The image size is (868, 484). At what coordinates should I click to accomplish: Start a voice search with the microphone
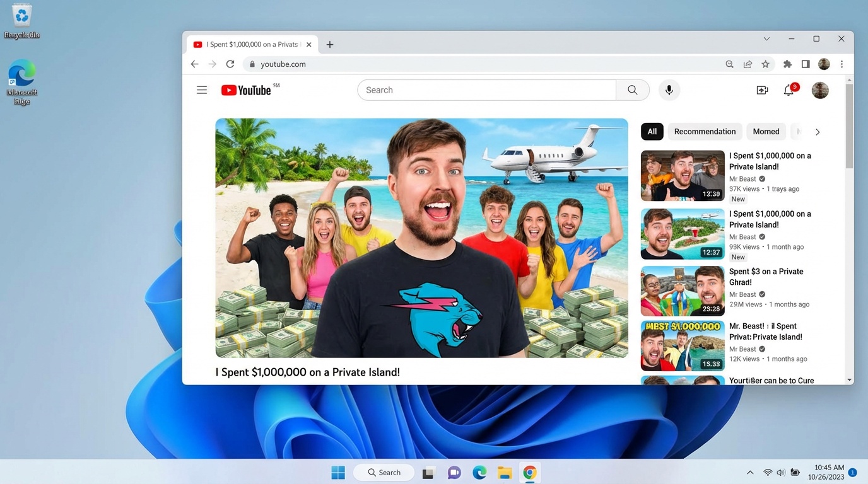click(x=669, y=90)
